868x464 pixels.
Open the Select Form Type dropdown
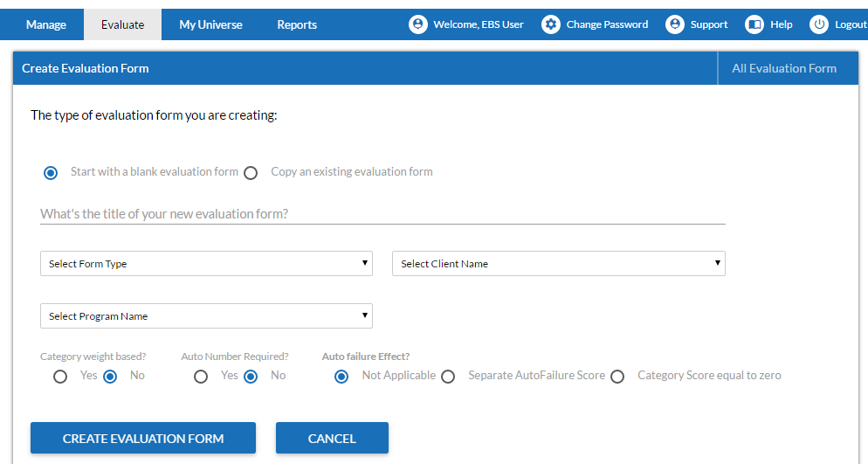(206, 264)
